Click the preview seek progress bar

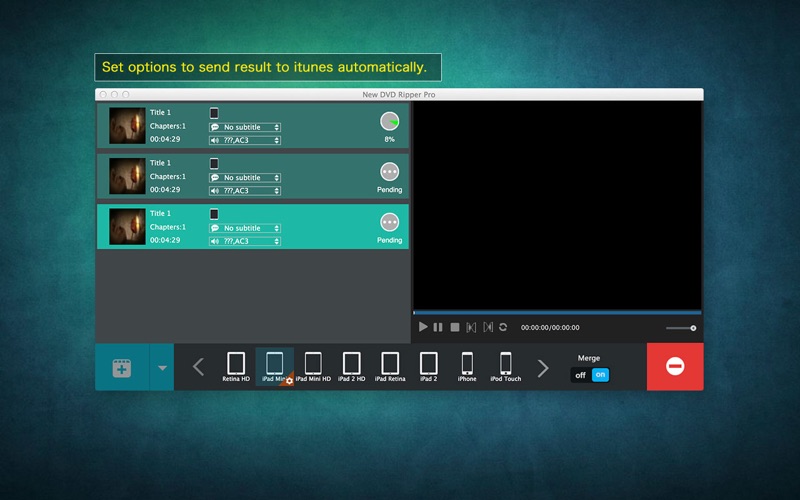point(557,312)
